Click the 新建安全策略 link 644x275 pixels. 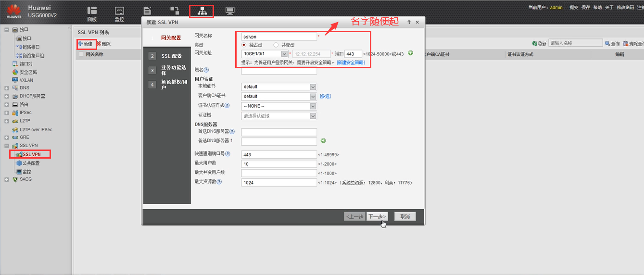click(351, 62)
